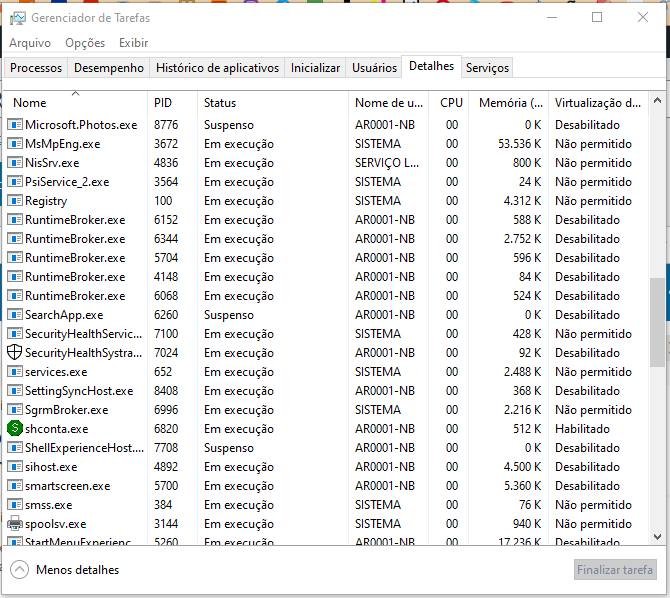
Task: Click the MsMpEng.exe process icon
Action: [x=15, y=144]
